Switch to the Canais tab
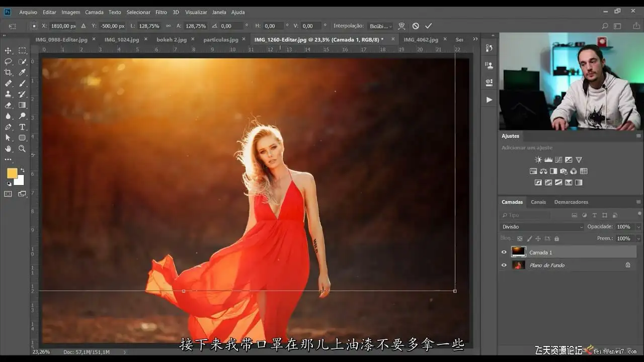Screen dimensions: 644x362 click(x=538, y=202)
